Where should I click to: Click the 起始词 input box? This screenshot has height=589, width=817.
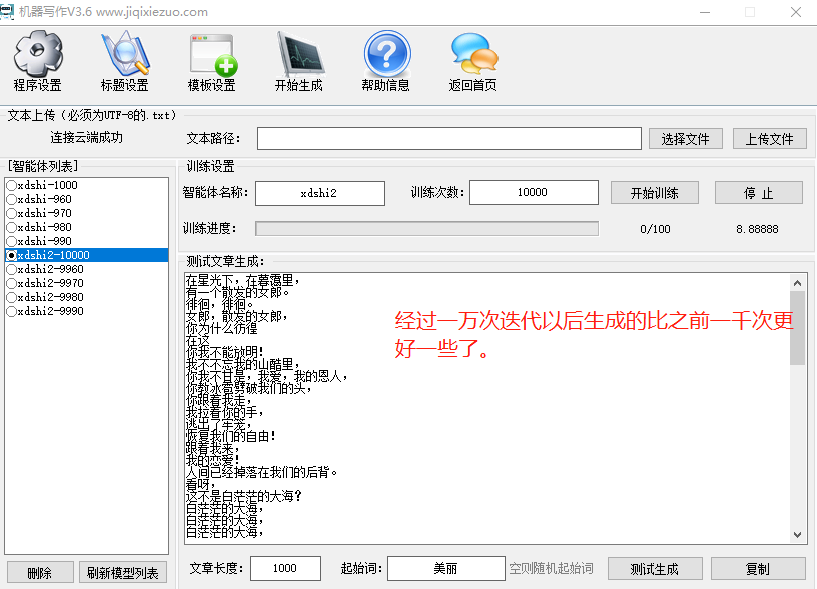(446, 569)
